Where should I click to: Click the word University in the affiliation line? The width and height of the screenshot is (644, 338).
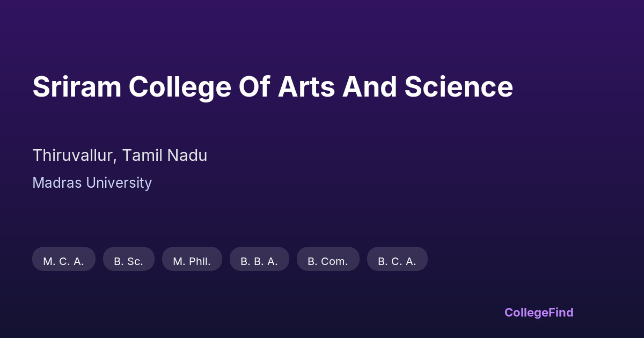click(119, 183)
